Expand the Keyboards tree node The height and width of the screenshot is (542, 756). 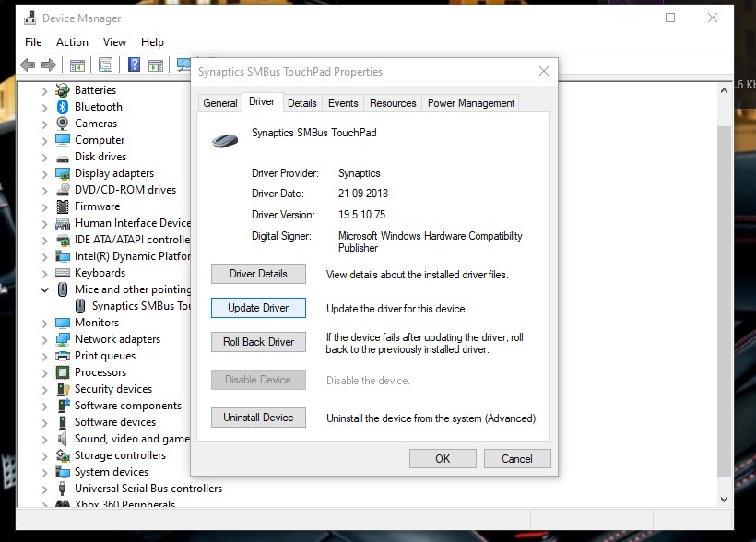click(44, 274)
